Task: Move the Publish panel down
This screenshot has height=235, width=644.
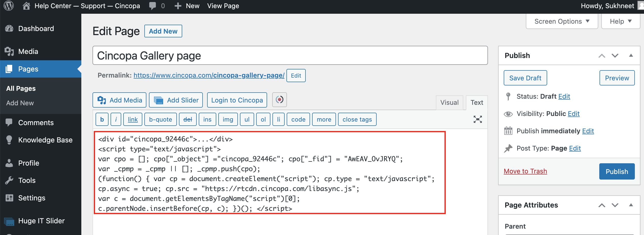Action: [615, 56]
